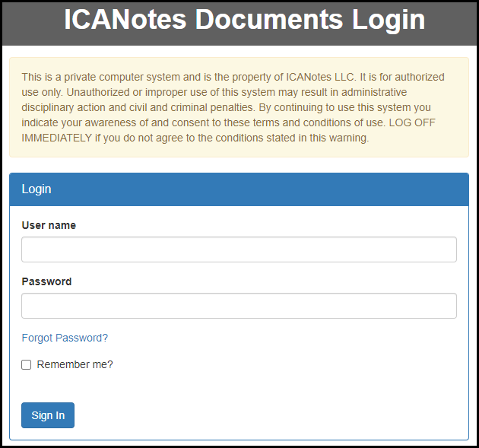This screenshot has height=448, width=479.
Task: Open the Forgot Password? link
Action: [65, 338]
